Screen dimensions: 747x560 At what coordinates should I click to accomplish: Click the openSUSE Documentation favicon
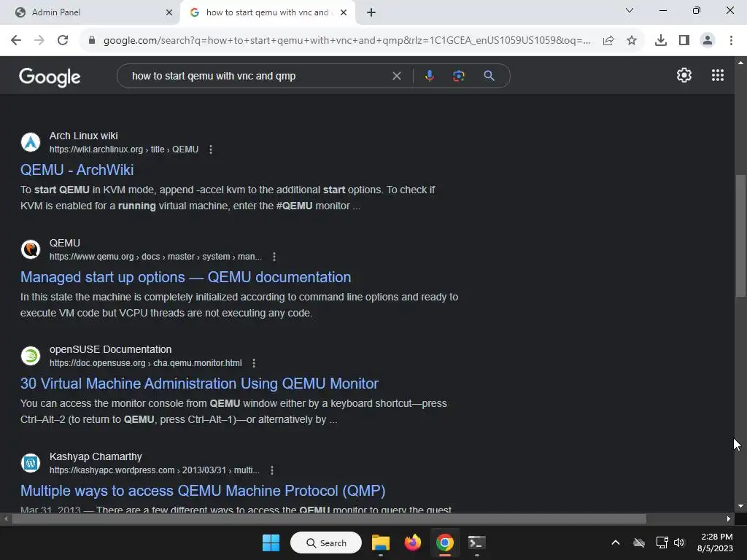tap(31, 356)
